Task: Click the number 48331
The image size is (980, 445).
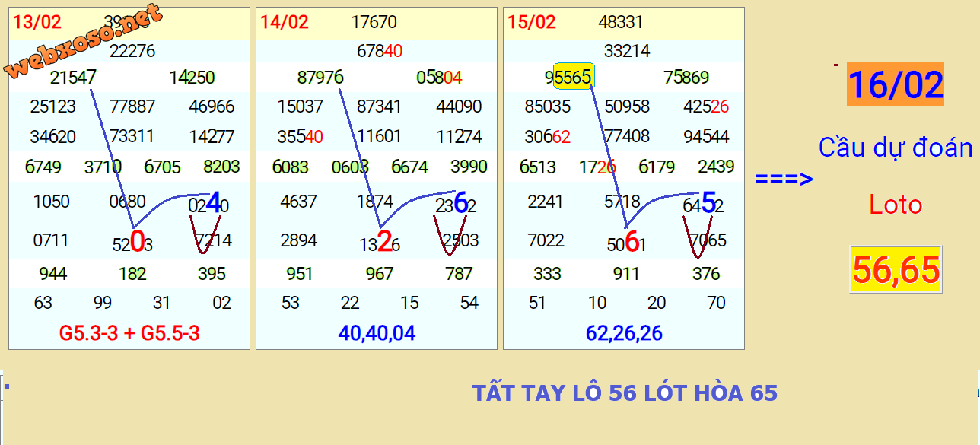Action: 621,22
